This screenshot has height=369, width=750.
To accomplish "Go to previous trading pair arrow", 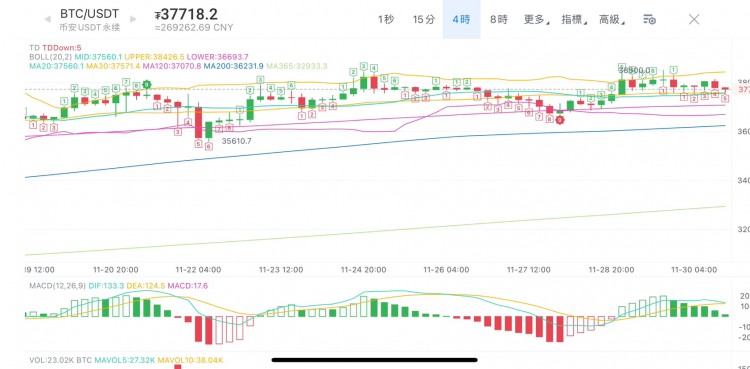I will click(47, 20).
